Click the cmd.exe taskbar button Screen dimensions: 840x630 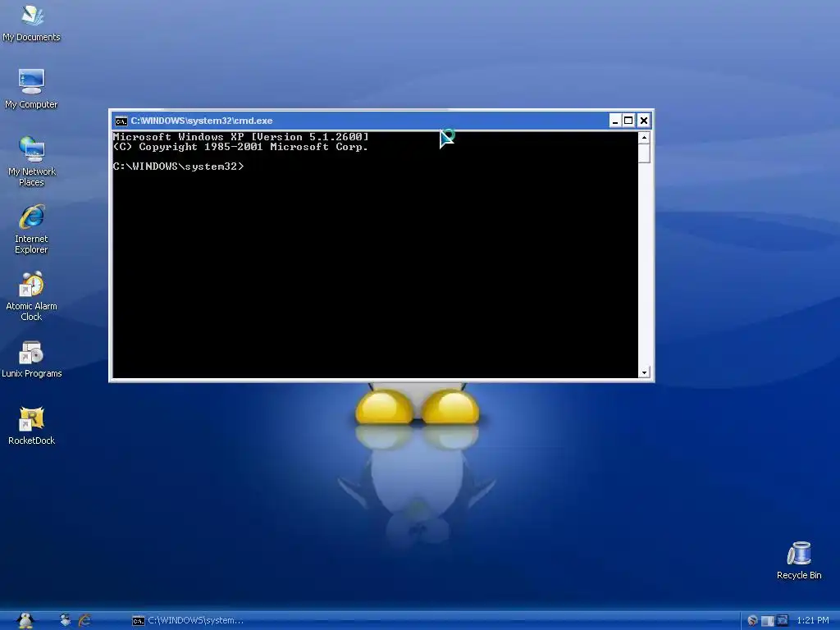(x=188, y=620)
